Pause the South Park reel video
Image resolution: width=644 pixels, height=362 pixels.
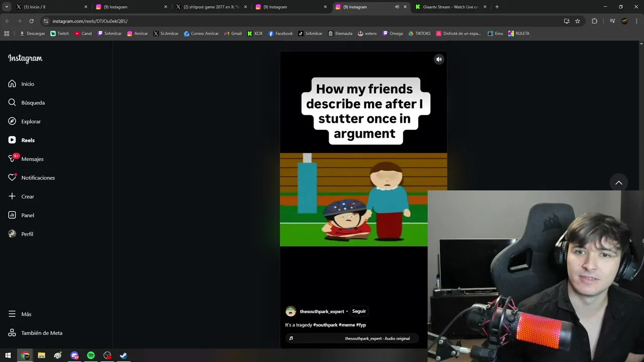(x=363, y=200)
